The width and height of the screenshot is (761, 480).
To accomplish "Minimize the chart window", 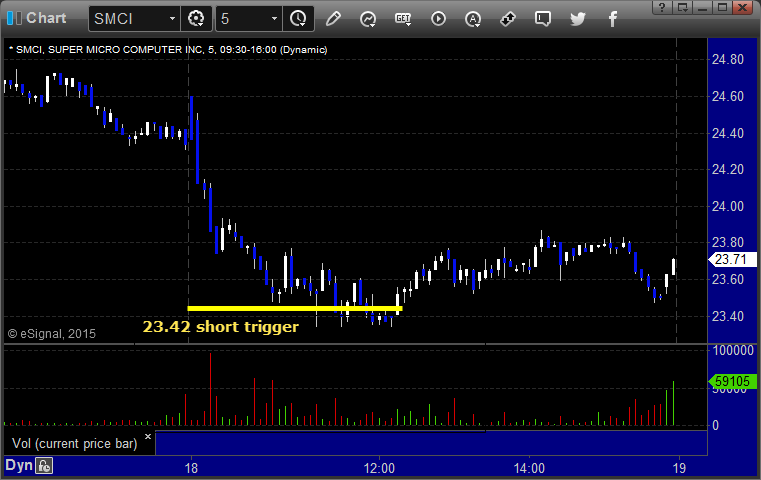I will tap(702, 7).
